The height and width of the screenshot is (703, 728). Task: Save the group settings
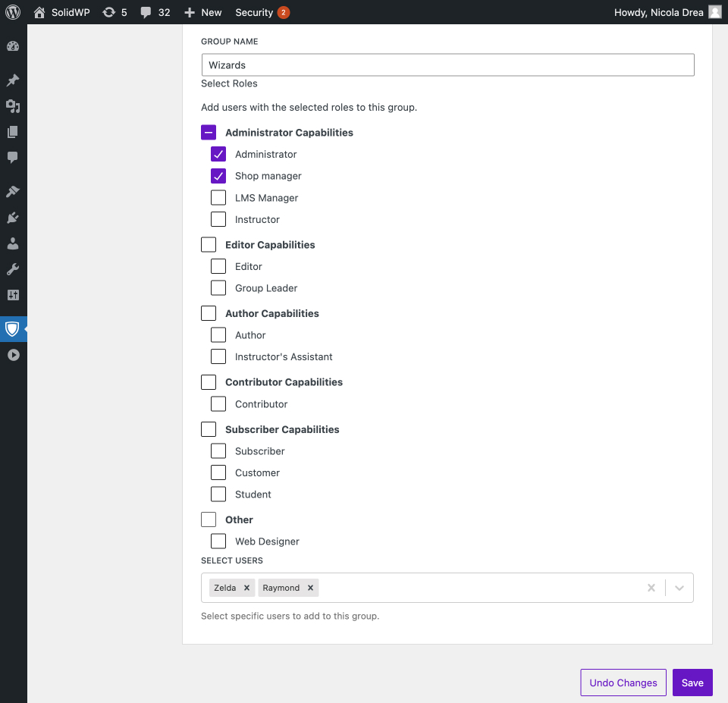(692, 683)
